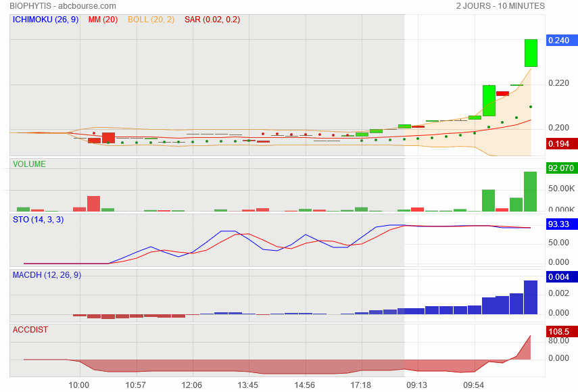Click the ACCDIST panel label
This screenshot has height=392, width=578.
30,330
